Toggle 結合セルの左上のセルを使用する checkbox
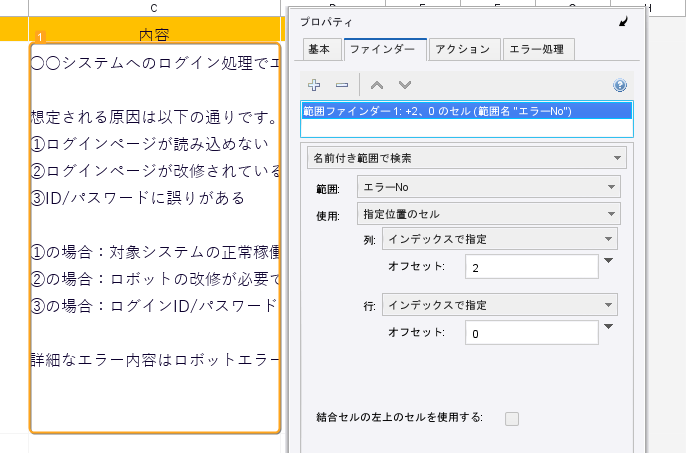The height and width of the screenshot is (453, 686). pos(511,418)
